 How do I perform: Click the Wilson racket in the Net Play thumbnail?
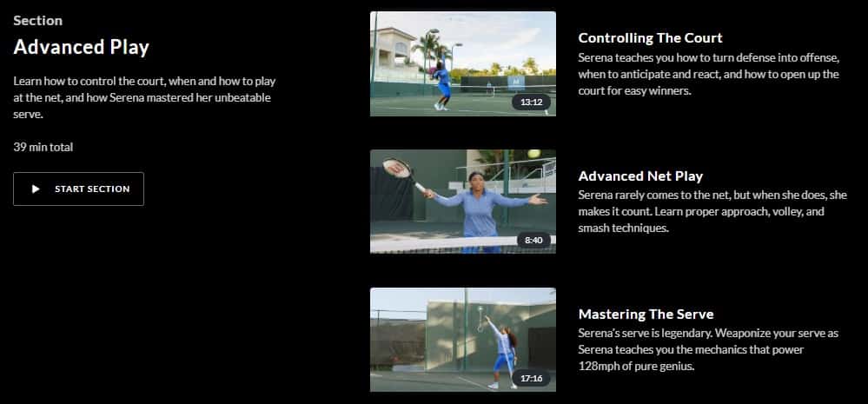coord(401,172)
